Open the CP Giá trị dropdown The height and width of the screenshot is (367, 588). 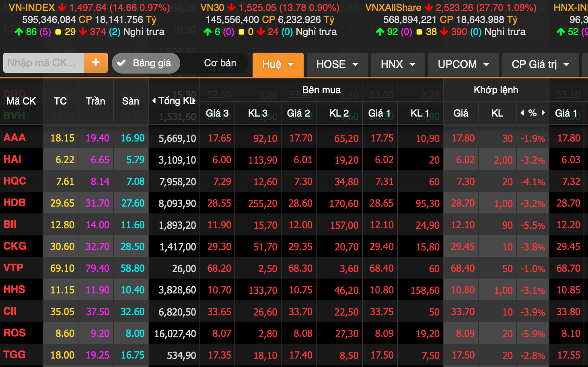[x=540, y=64]
